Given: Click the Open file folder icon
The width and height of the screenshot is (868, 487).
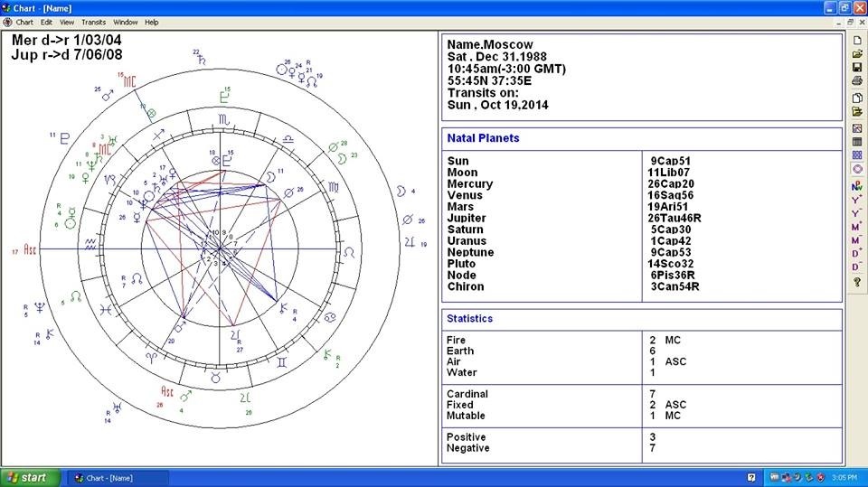Looking at the screenshot, I should point(857,54).
